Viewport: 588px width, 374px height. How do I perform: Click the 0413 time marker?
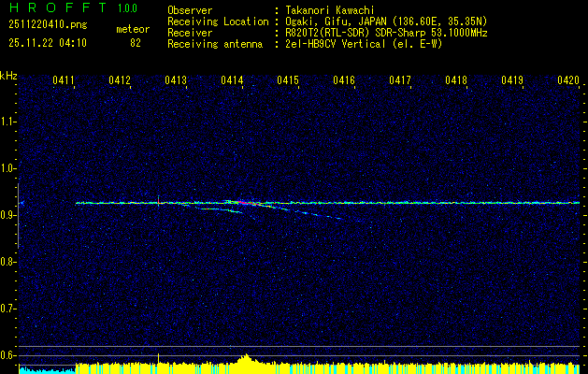coord(176,80)
